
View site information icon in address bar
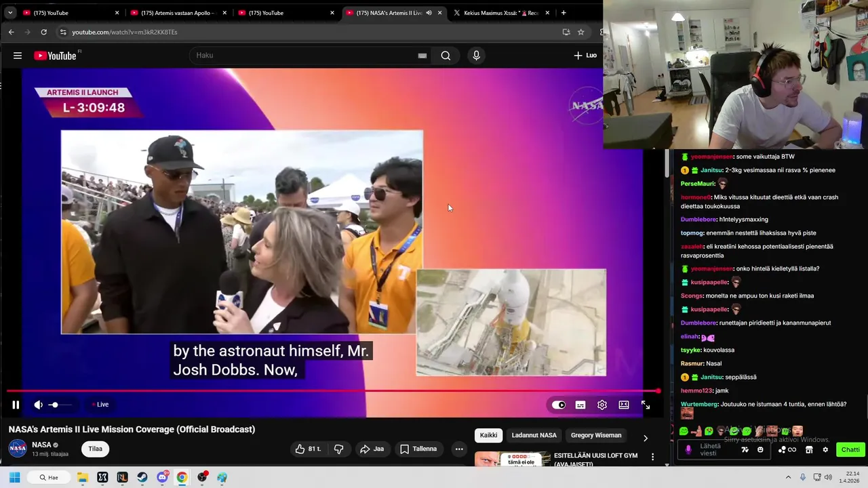(63, 32)
